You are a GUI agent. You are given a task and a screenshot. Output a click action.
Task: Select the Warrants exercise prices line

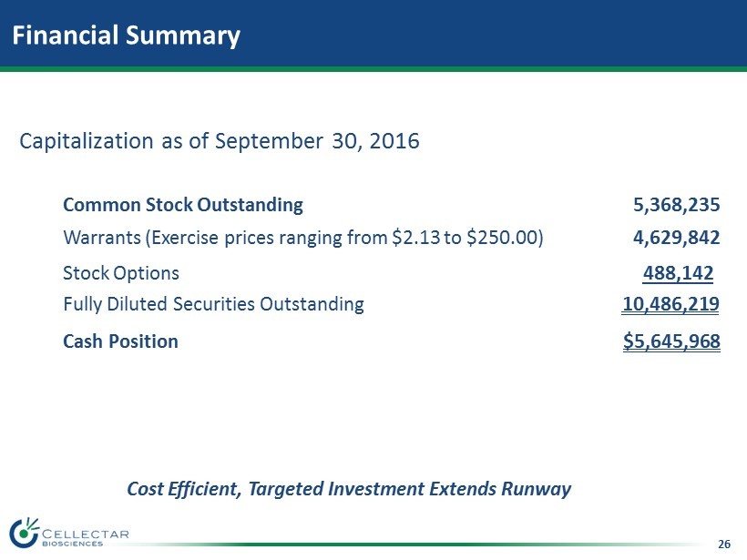(303, 239)
